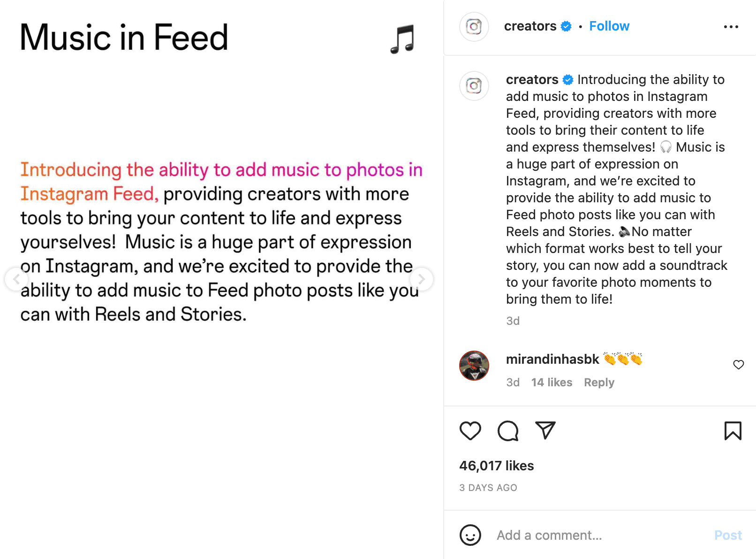The height and width of the screenshot is (559, 756).
Task: Like the mirandinhasbk comment heart
Action: (x=739, y=365)
